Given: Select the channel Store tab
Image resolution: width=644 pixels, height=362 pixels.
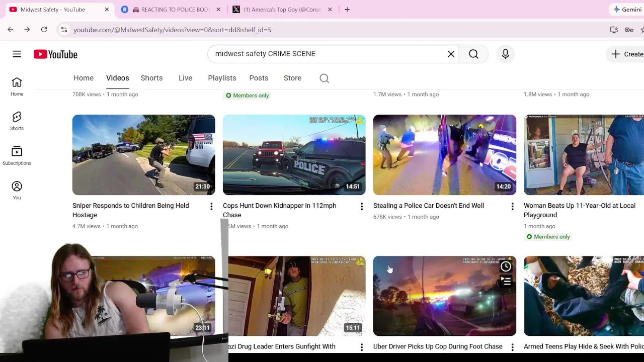Looking at the screenshot, I should pyautogui.click(x=292, y=78).
